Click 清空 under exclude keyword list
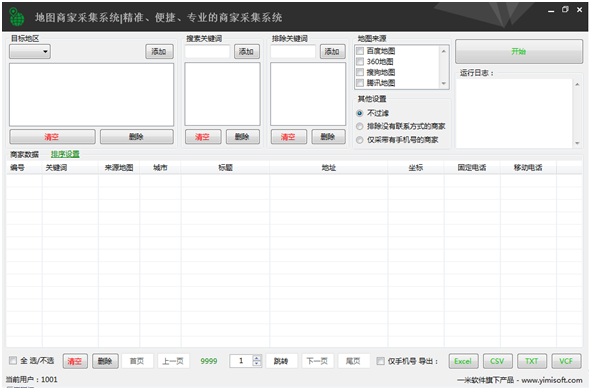591x390 pixels. tap(289, 137)
